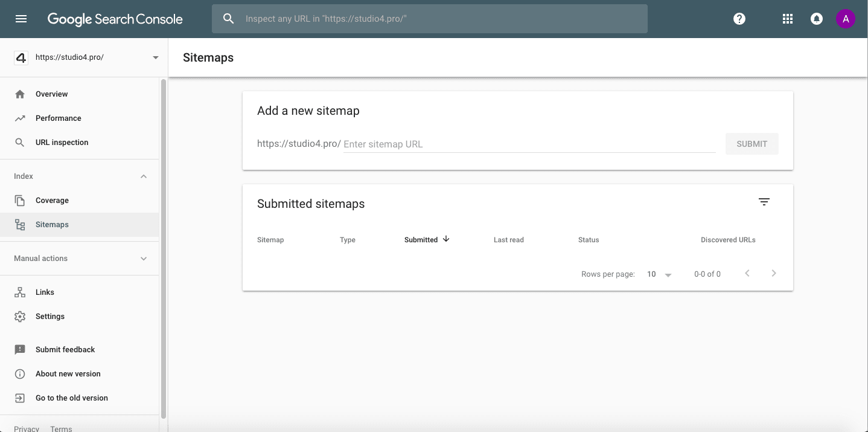Click the Coverage pages icon
This screenshot has width=868, height=432.
20,201
